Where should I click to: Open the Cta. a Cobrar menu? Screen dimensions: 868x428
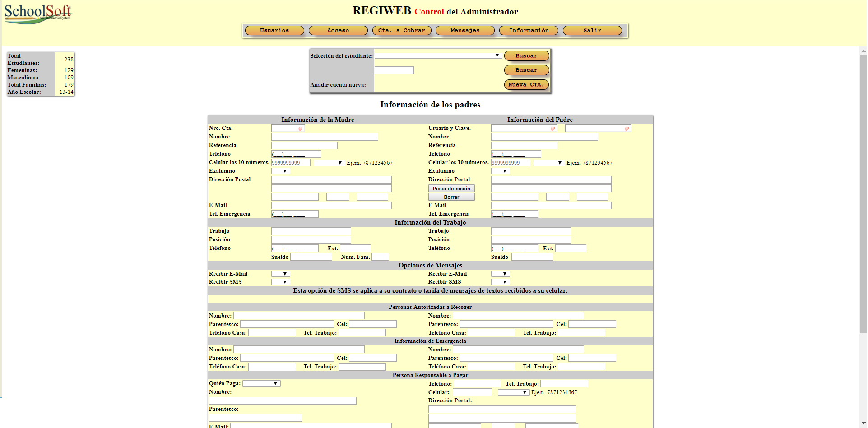coord(402,31)
